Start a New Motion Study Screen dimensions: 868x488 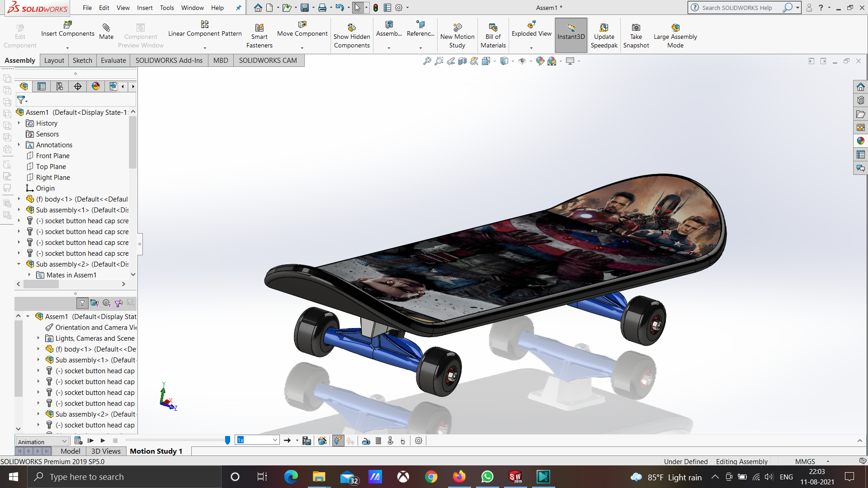457,36
